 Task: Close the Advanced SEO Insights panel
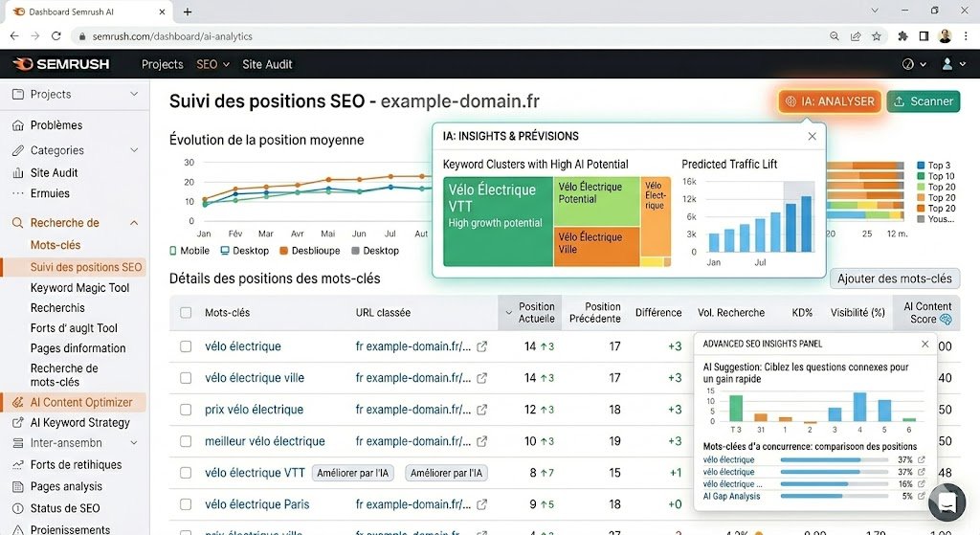925,344
